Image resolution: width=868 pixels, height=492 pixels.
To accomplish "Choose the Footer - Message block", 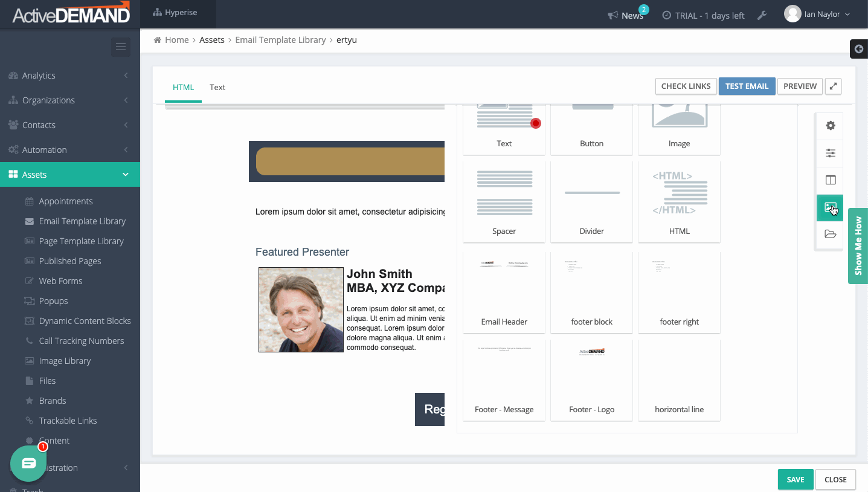I will click(x=504, y=380).
